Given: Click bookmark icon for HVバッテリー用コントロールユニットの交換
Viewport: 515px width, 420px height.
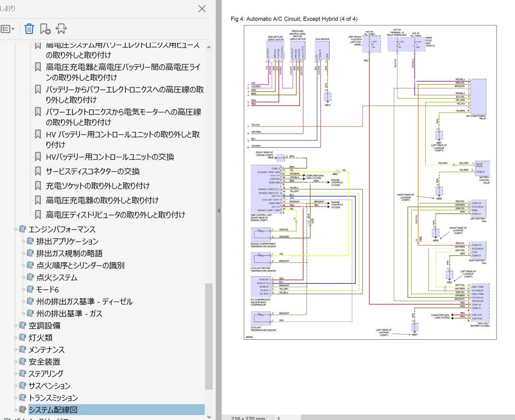Looking at the screenshot, I should [x=38, y=157].
